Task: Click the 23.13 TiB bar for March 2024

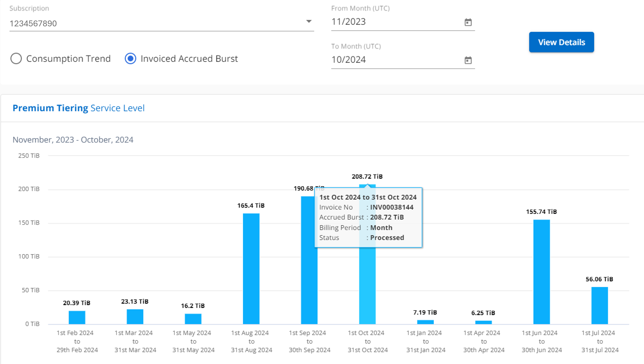Action: (x=135, y=317)
